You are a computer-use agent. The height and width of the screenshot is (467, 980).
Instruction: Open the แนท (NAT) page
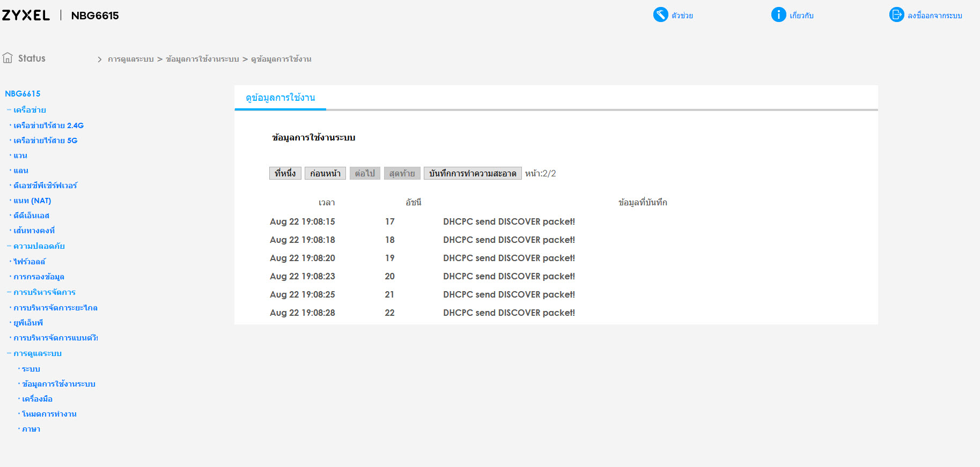click(x=32, y=201)
